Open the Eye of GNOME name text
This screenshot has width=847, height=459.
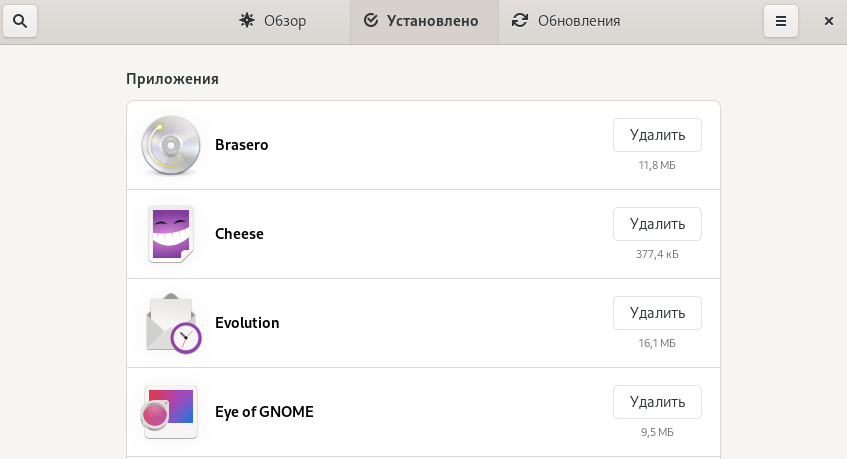pos(264,412)
